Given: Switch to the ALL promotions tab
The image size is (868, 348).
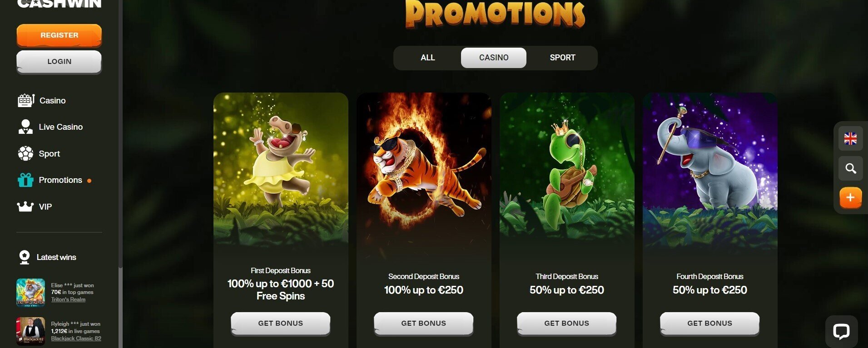Looking at the screenshot, I should [428, 58].
